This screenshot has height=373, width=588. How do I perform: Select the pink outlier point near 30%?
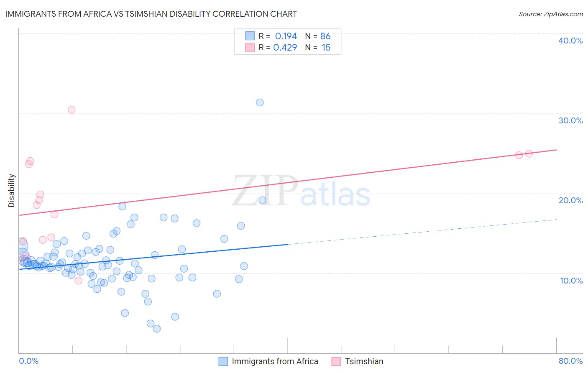pyautogui.click(x=72, y=110)
